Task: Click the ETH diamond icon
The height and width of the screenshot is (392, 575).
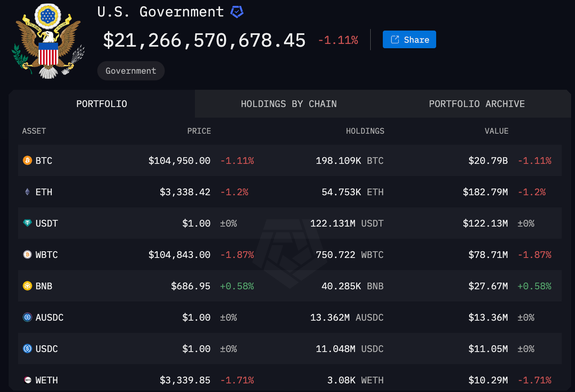Action: click(27, 192)
